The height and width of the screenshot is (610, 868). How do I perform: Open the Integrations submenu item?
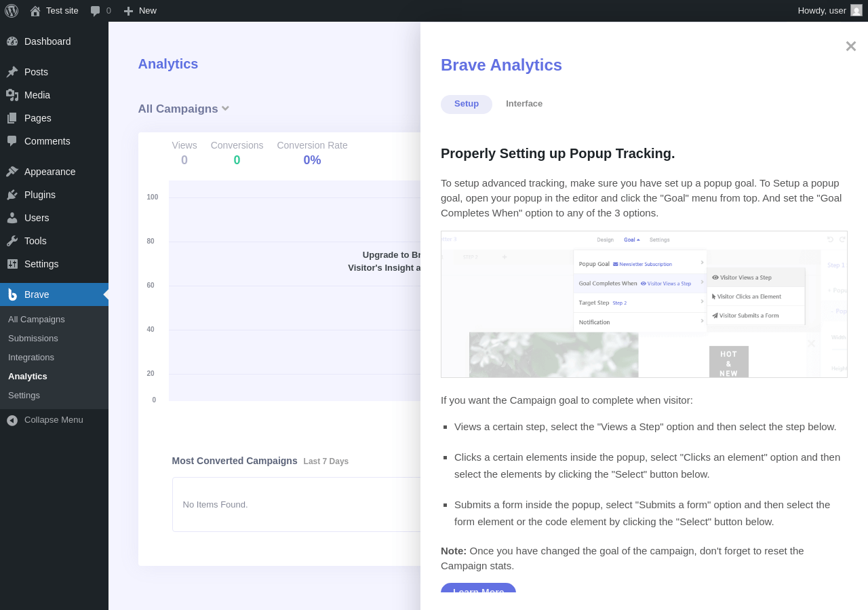click(x=31, y=357)
